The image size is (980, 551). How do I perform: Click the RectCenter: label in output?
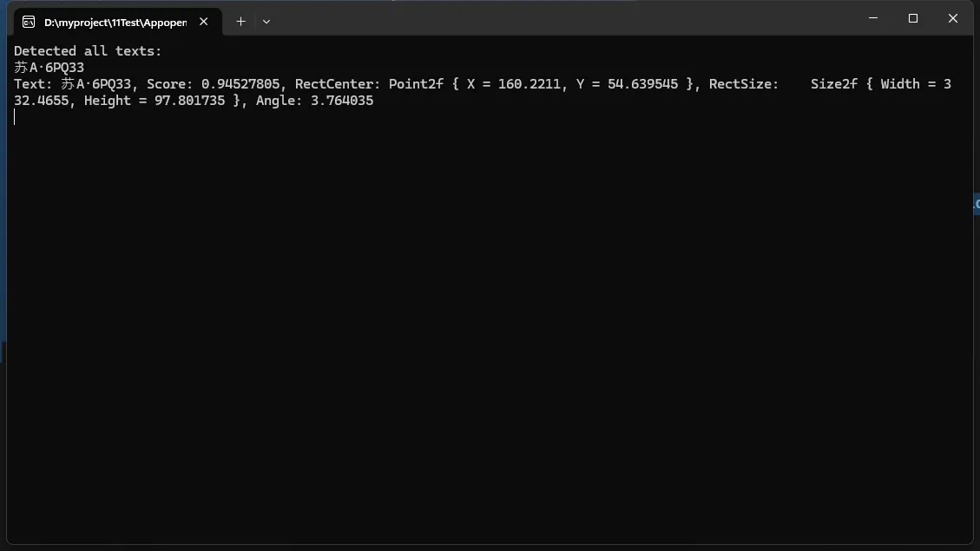[338, 84]
